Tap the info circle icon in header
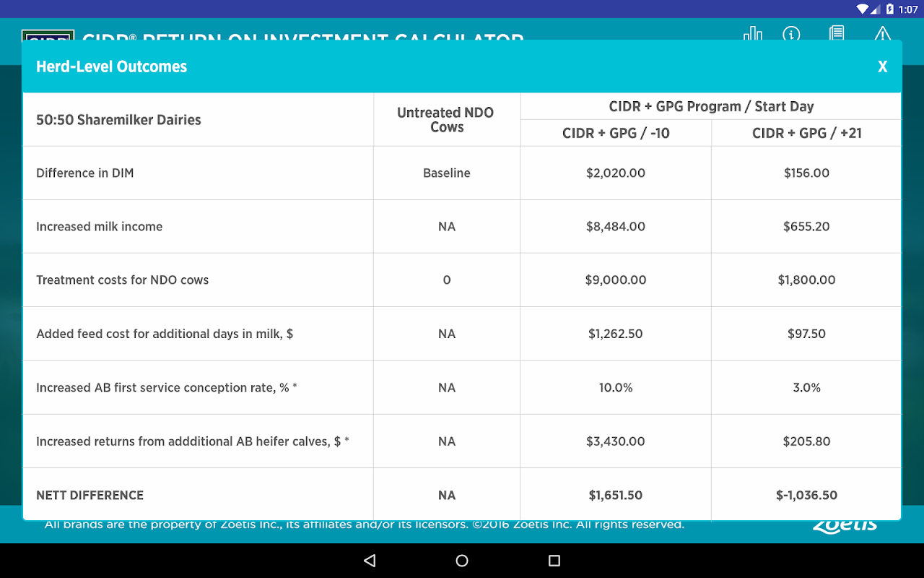This screenshot has width=924, height=578. pos(792,34)
